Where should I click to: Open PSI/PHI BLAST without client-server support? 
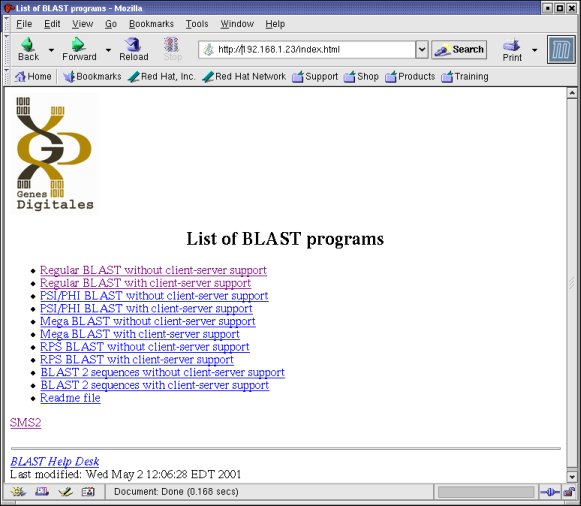pyautogui.click(x=154, y=296)
